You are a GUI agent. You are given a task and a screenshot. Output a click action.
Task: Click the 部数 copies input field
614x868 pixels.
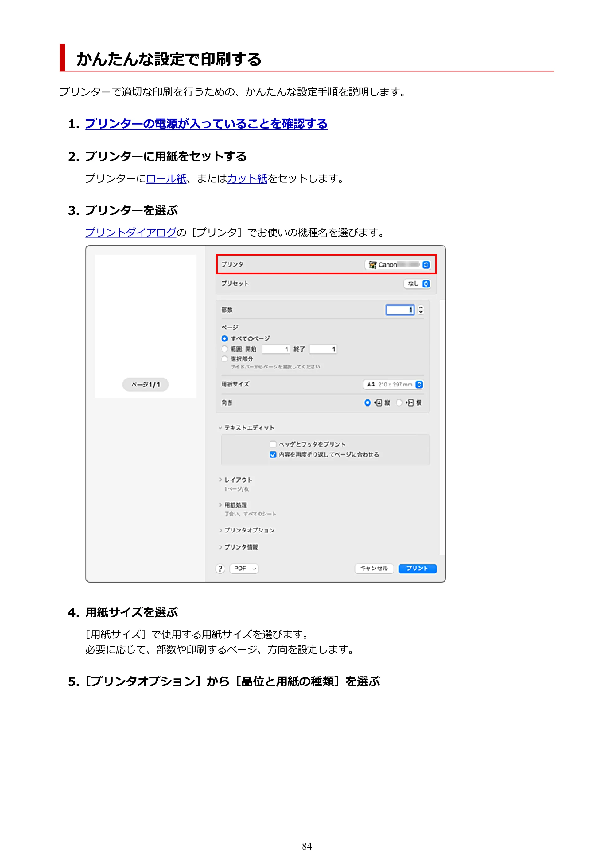point(399,310)
